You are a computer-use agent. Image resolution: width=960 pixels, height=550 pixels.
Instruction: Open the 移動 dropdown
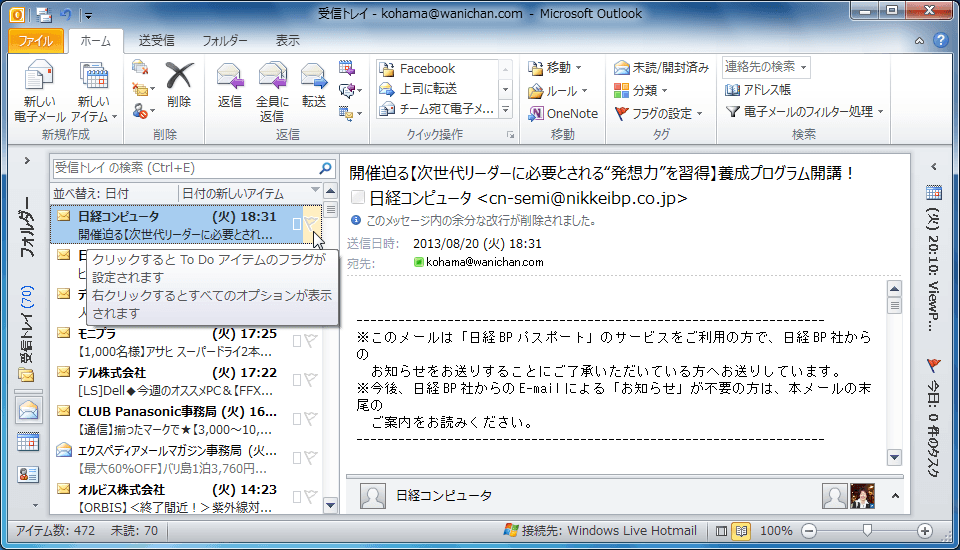click(555, 67)
